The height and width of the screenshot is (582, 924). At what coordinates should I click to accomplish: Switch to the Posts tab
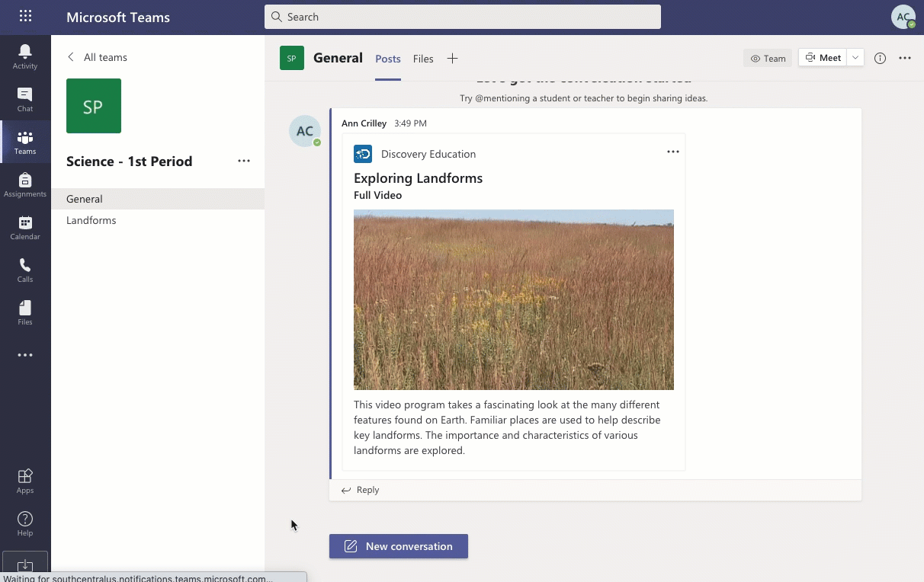pyautogui.click(x=388, y=59)
